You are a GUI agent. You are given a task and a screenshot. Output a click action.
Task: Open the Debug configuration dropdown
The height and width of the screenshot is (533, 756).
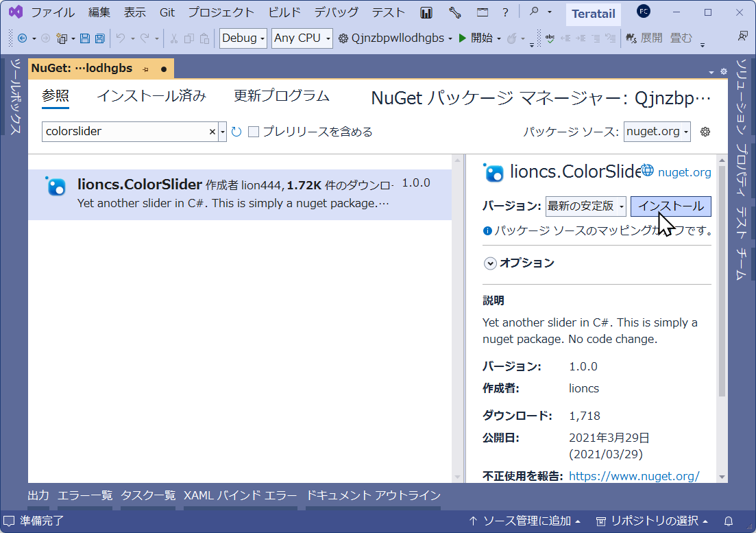(243, 38)
